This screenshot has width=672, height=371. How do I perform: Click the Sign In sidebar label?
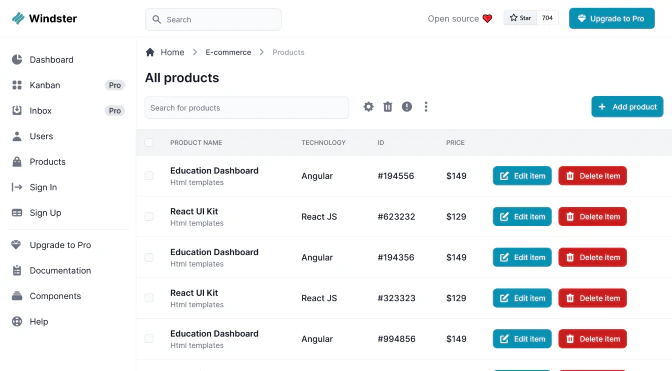coord(43,187)
